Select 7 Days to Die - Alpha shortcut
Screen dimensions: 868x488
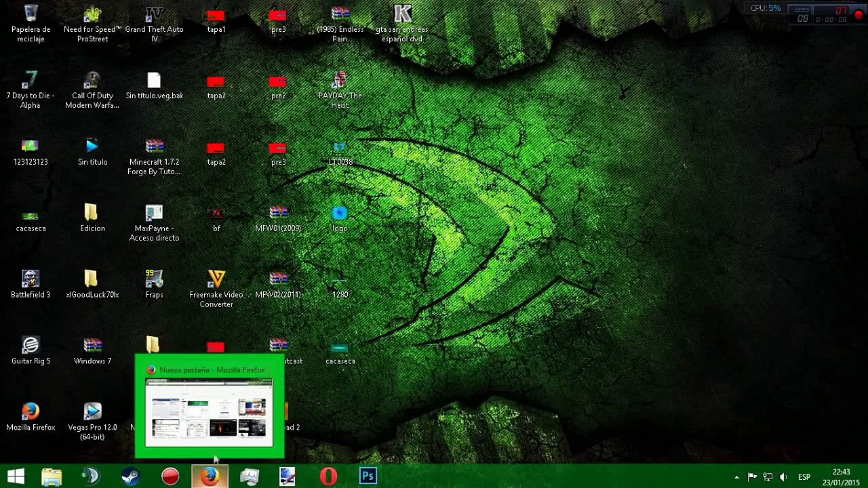pyautogui.click(x=31, y=90)
